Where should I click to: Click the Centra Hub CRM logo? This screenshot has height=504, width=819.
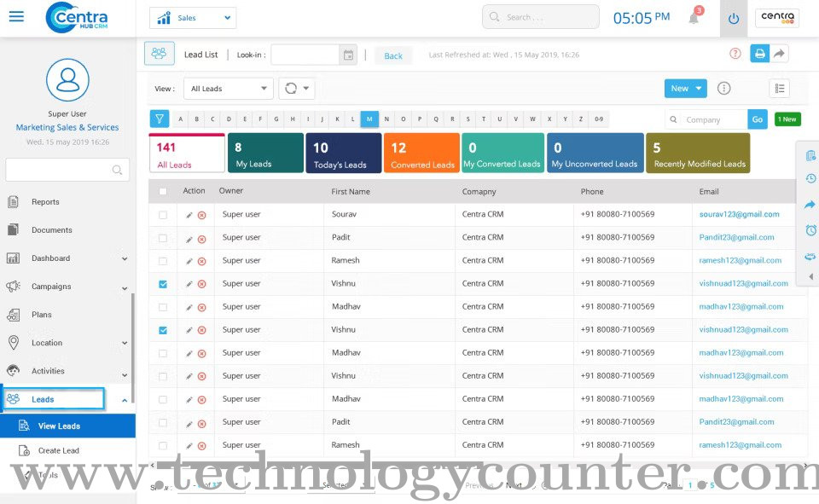77,18
